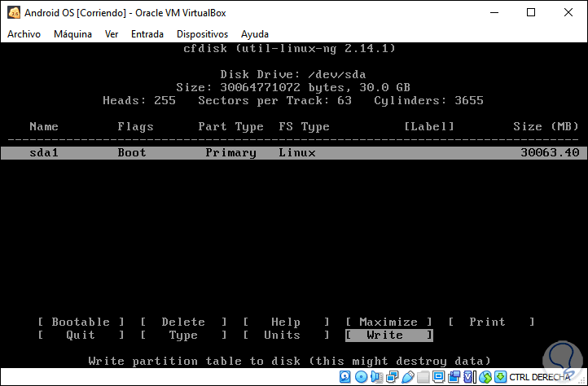Click the cfdisk version title text
Image resolution: width=588 pixels, height=386 pixels.
click(289, 48)
